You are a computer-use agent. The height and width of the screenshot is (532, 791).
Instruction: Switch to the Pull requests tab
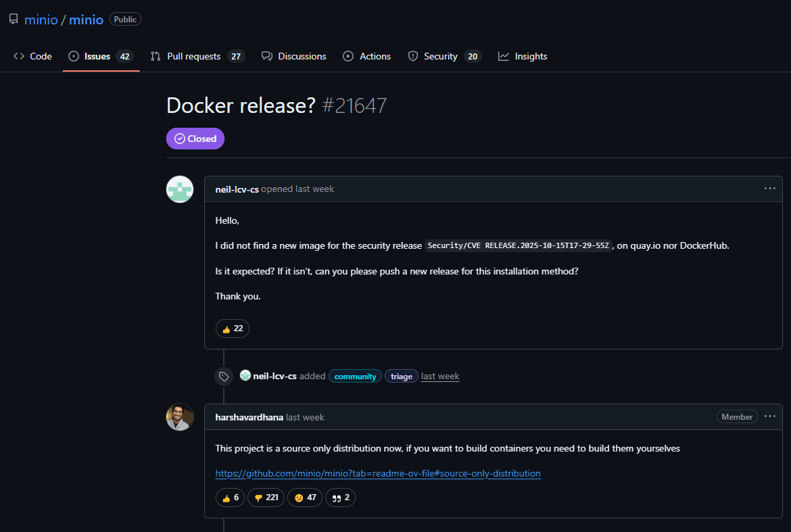(197, 56)
